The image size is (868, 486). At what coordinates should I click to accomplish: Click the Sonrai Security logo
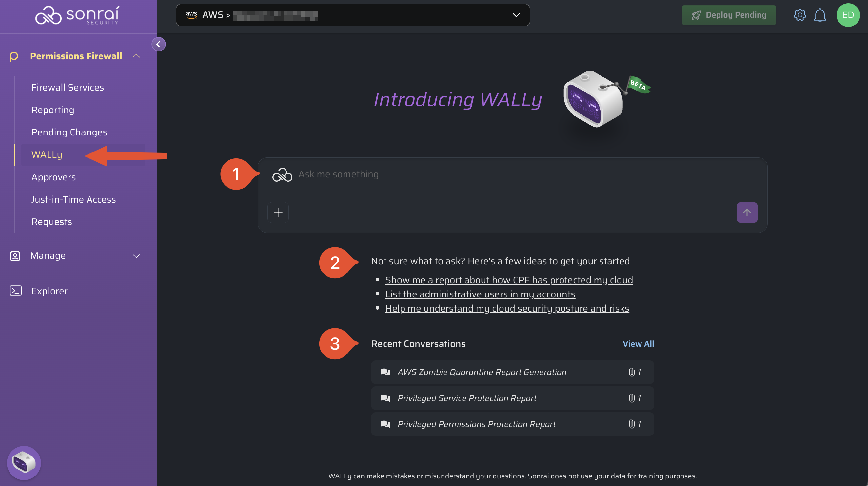[x=77, y=15]
